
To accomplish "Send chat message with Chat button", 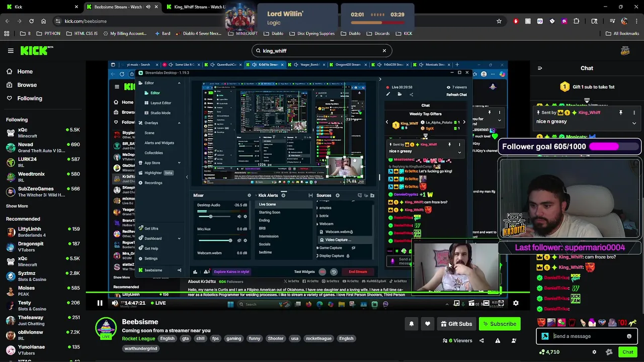I will coord(627,352).
